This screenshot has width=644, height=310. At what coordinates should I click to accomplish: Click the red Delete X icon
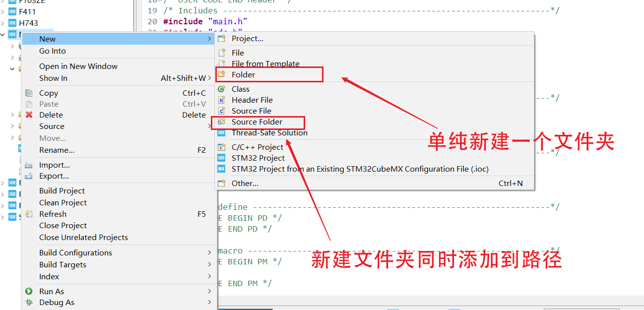pyautogui.click(x=28, y=115)
